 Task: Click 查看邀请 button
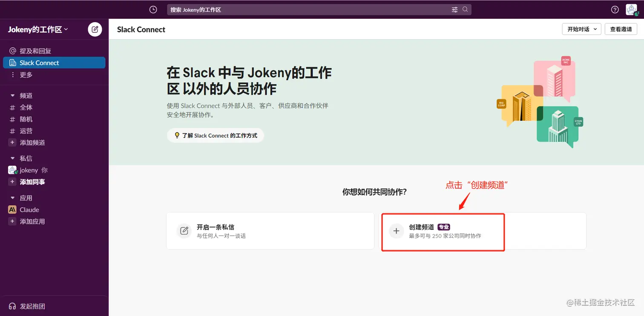[621, 29]
